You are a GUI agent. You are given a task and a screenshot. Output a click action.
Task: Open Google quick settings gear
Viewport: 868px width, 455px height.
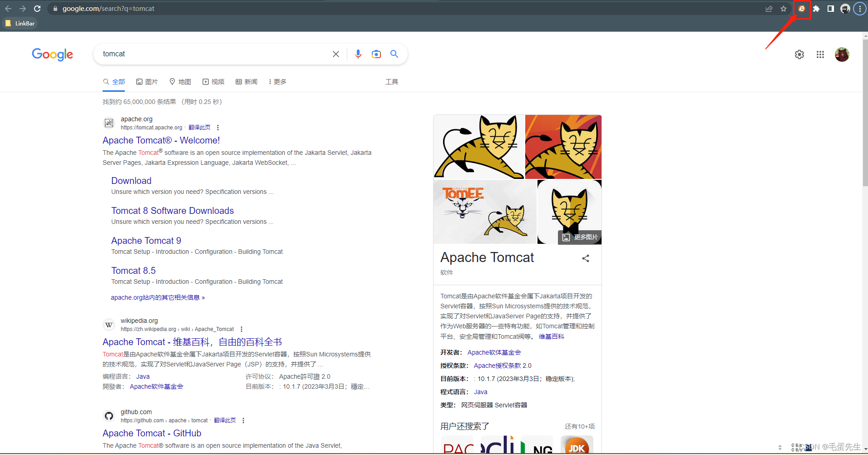pyautogui.click(x=799, y=54)
